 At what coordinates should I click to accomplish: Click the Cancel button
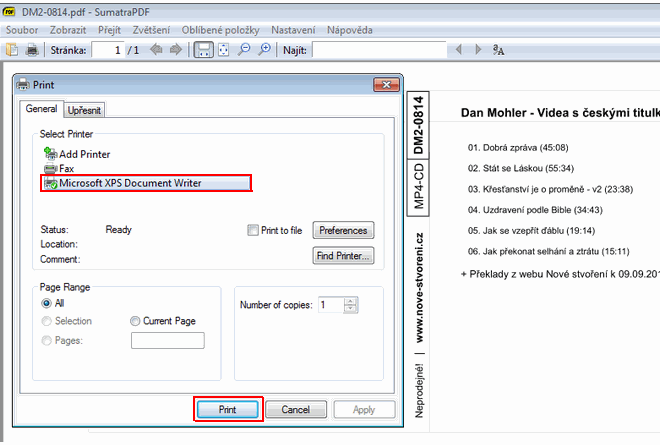295,409
